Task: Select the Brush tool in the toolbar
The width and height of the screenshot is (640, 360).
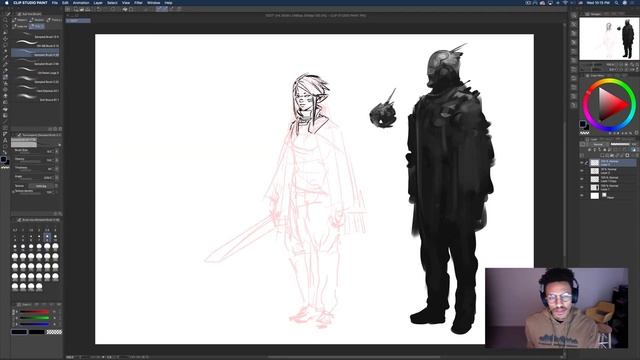Action: 5,77
